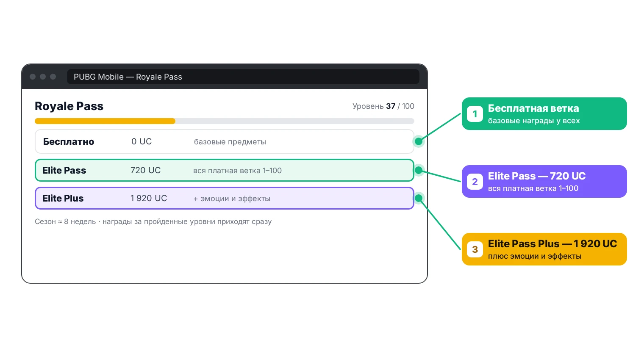Click the 'Уровень 37 / 100' level indicator
644x362 pixels.
click(x=383, y=106)
